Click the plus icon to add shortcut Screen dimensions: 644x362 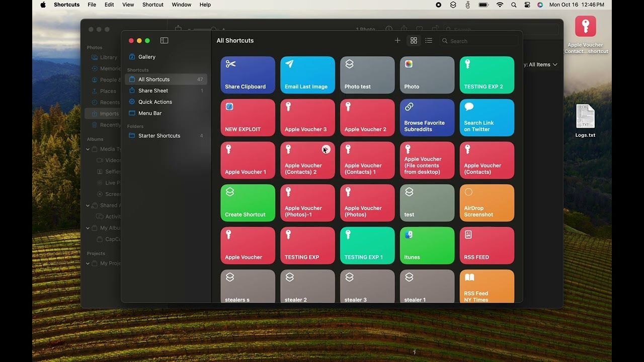click(x=397, y=41)
